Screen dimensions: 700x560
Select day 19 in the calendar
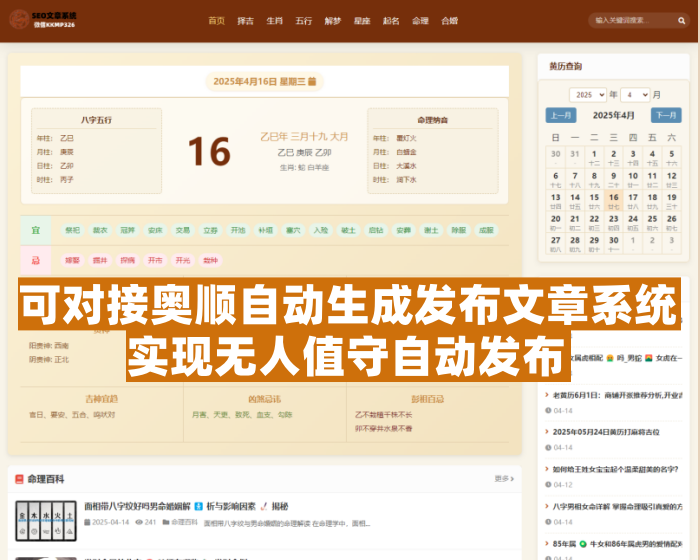point(671,201)
